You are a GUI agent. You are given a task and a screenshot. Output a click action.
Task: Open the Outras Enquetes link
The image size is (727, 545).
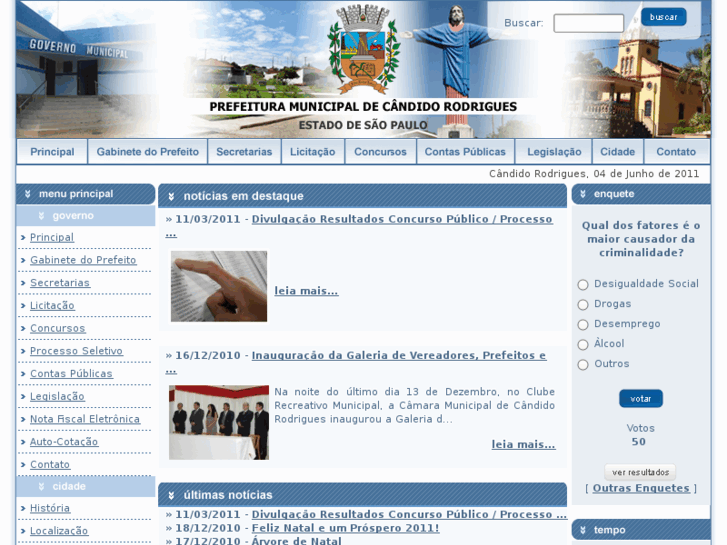tap(641, 488)
